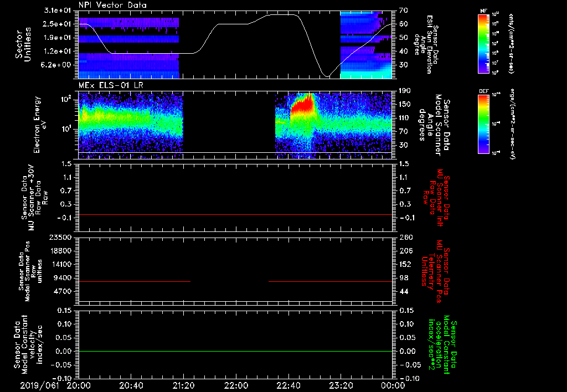Click the '23:20' time axis label
567x392 pixels.
click(341, 385)
